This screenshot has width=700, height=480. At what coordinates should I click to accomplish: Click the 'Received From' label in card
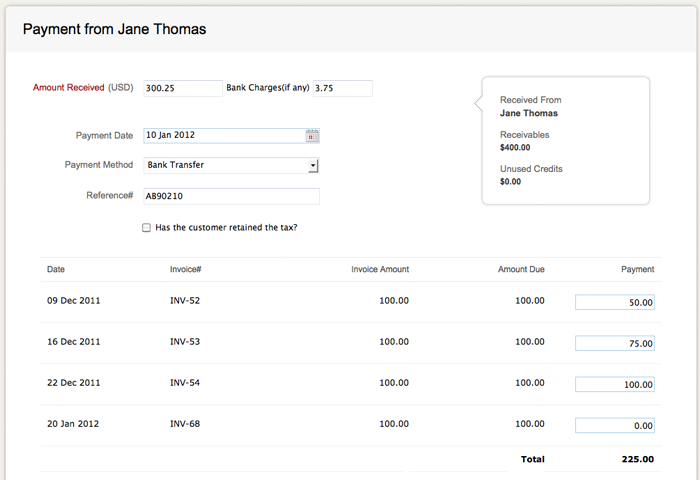[530, 100]
